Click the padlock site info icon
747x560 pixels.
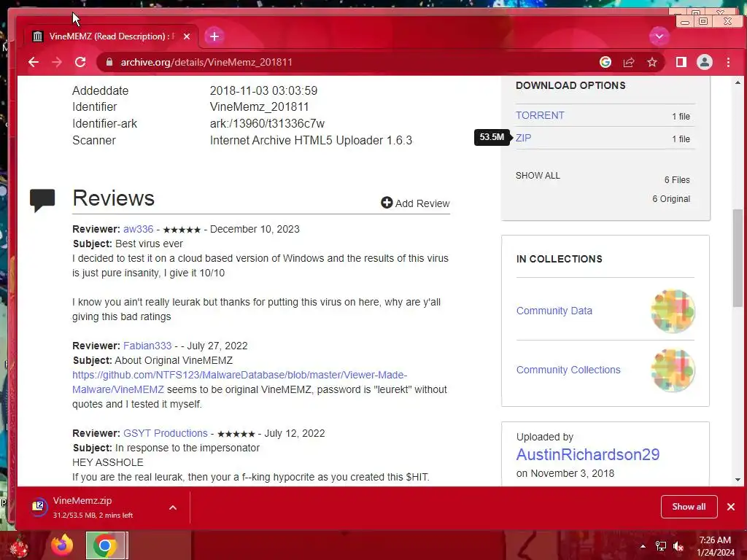pos(109,62)
